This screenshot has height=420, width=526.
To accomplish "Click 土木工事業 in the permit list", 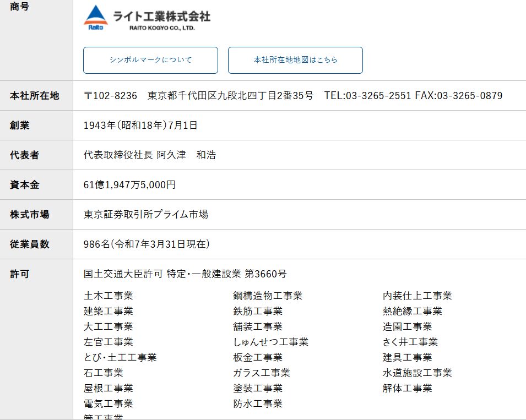I will tap(109, 296).
